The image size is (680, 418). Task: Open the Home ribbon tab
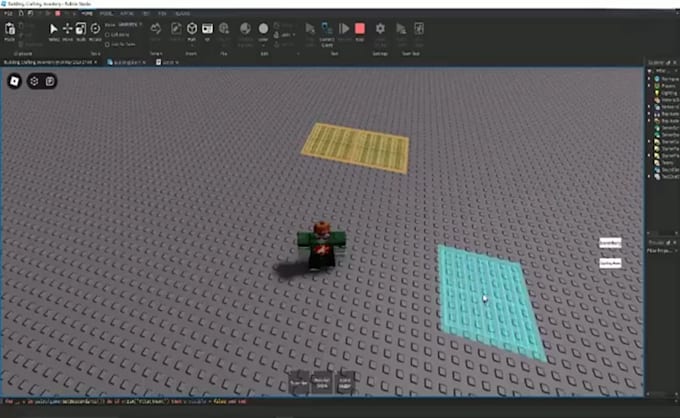(x=87, y=13)
